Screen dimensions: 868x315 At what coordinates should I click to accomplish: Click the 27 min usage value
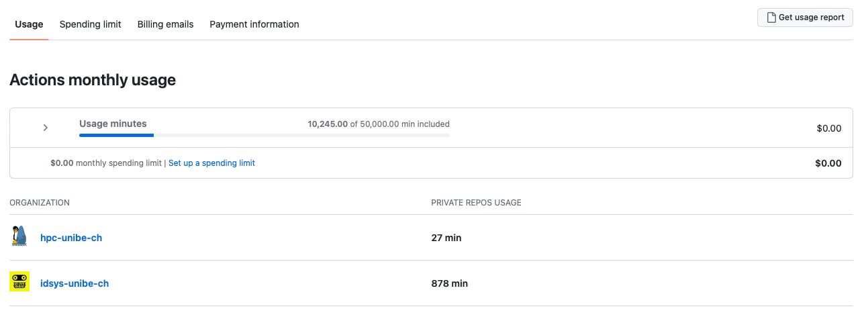coord(446,238)
